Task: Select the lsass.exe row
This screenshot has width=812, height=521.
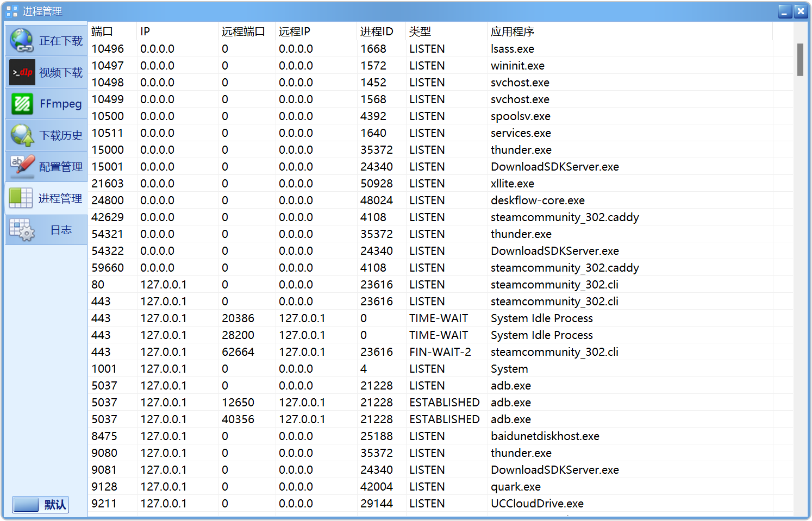Action: 440,49
